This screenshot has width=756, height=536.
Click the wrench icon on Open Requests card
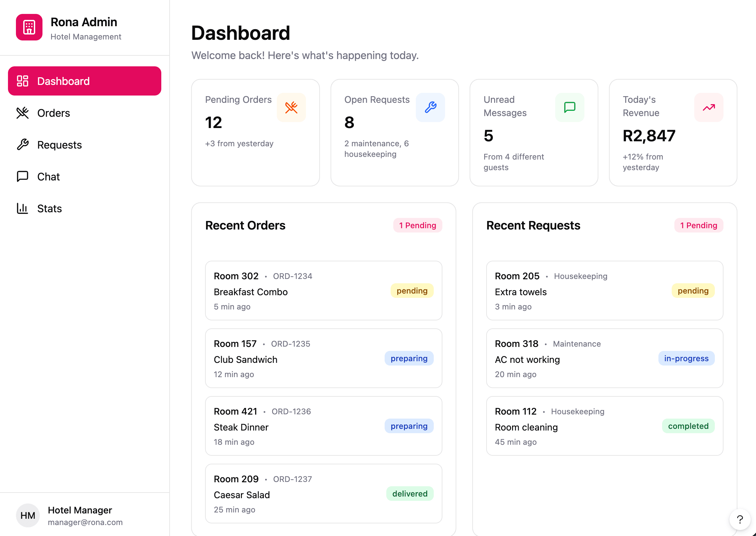point(430,107)
